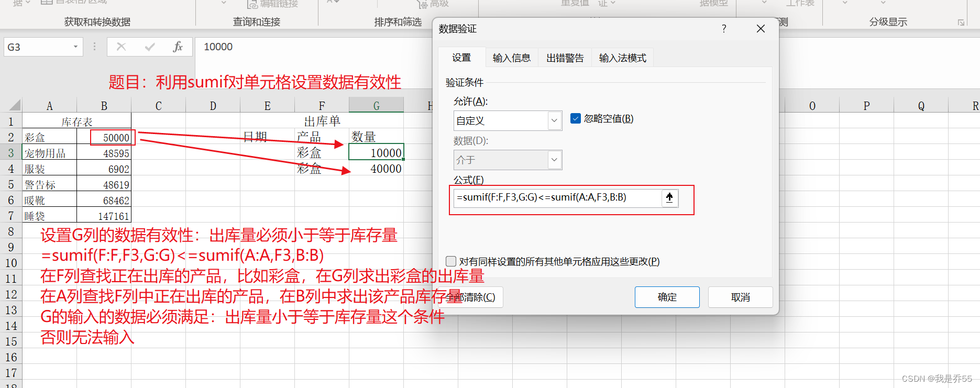Viewport: 980px width, 388px height.
Task: Click cell containing 暖靴
Action: point(49,200)
